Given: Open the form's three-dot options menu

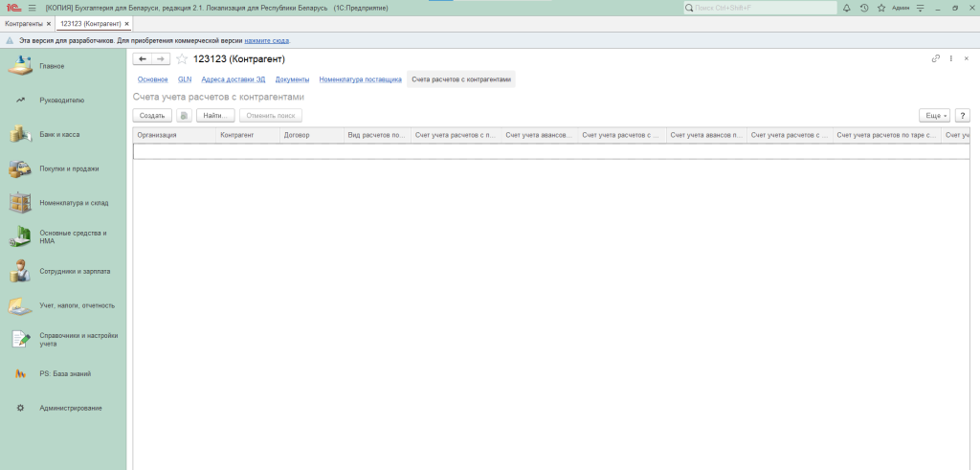Looking at the screenshot, I should pos(951,59).
